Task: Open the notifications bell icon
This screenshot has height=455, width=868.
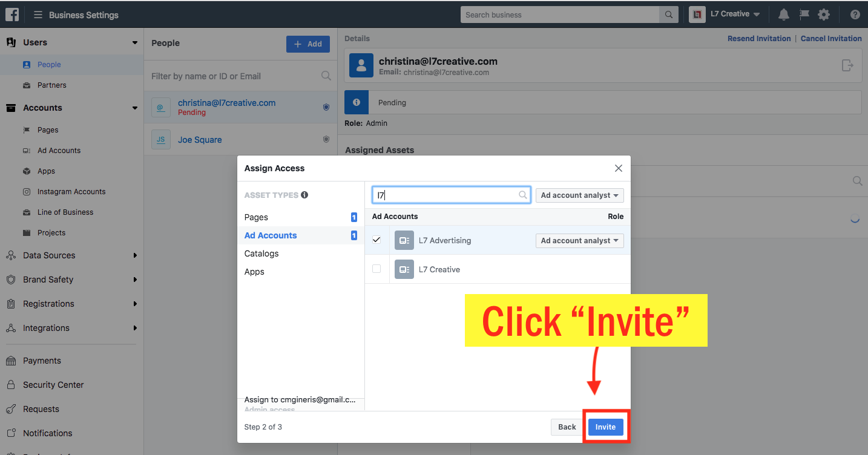Action: tap(784, 15)
